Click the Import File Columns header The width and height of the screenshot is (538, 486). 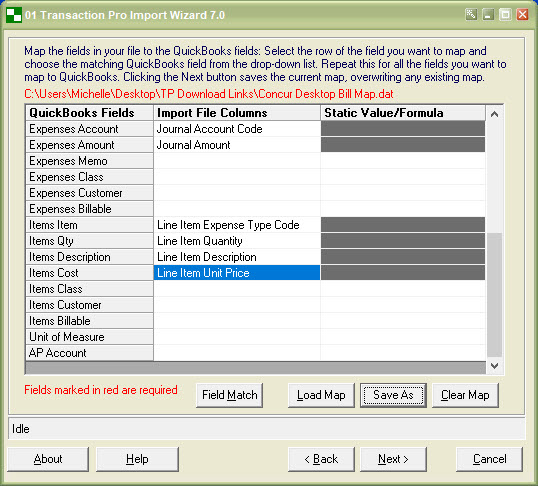pyautogui.click(x=237, y=113)
